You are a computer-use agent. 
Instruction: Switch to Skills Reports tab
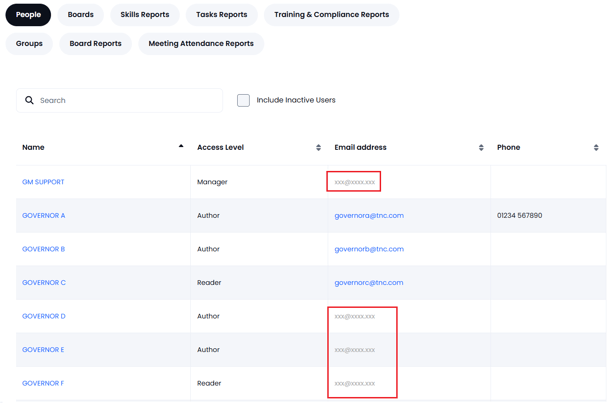click(145, 15)
